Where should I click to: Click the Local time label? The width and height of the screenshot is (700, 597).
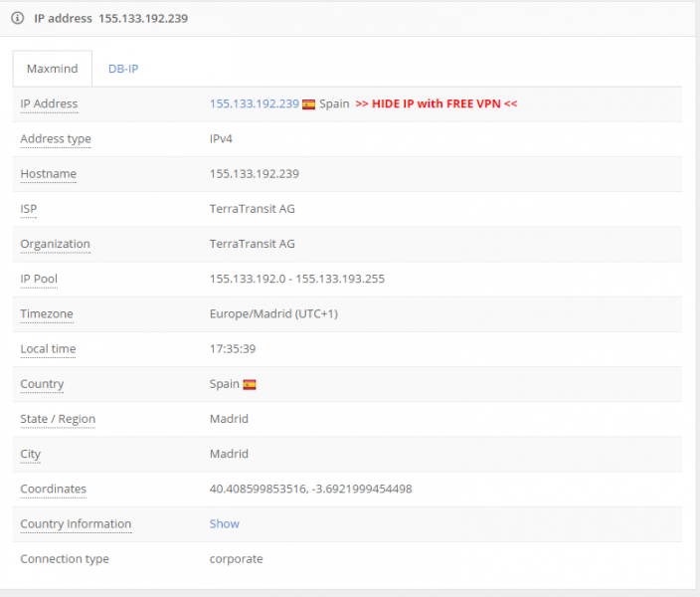[x=48, y=348]
